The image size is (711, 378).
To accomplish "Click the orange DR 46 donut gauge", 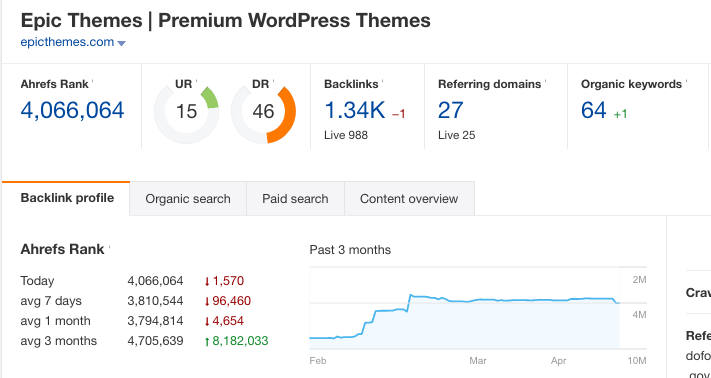I will click(263, 111).
